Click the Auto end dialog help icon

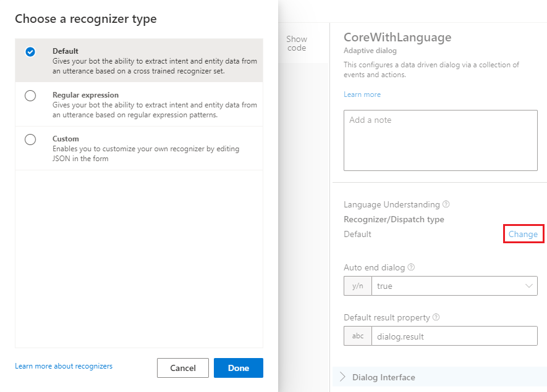click(411, 268)
